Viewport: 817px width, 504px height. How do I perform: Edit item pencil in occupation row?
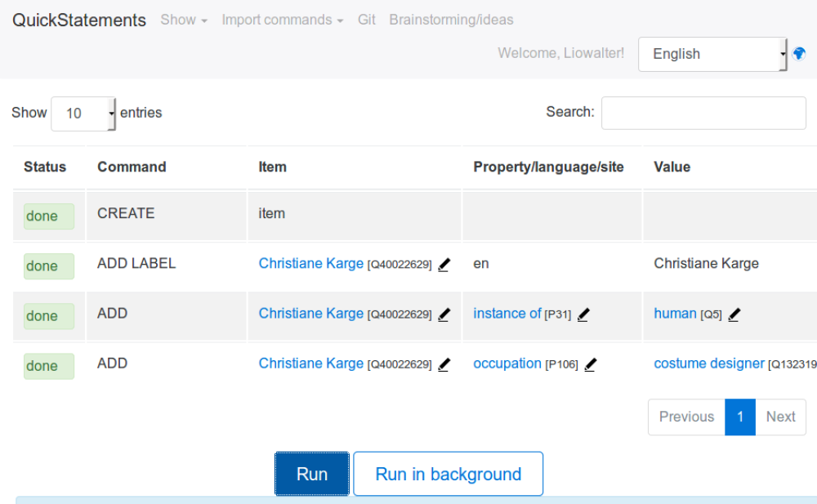pyautogui.click(x=444, y=365)
